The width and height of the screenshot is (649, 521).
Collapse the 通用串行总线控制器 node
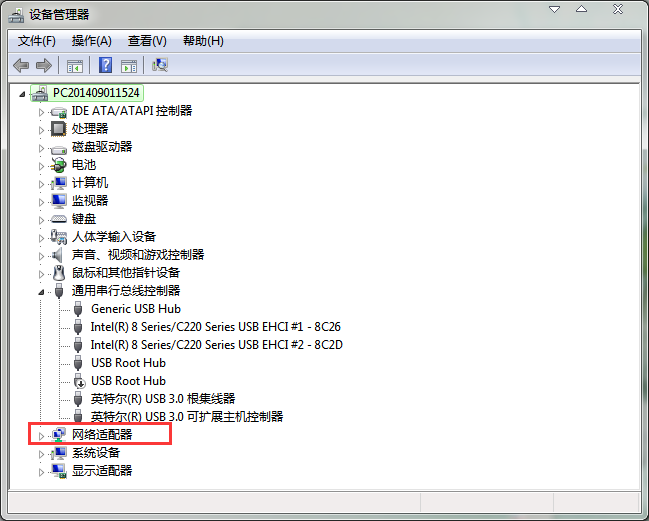click(41, 291)
